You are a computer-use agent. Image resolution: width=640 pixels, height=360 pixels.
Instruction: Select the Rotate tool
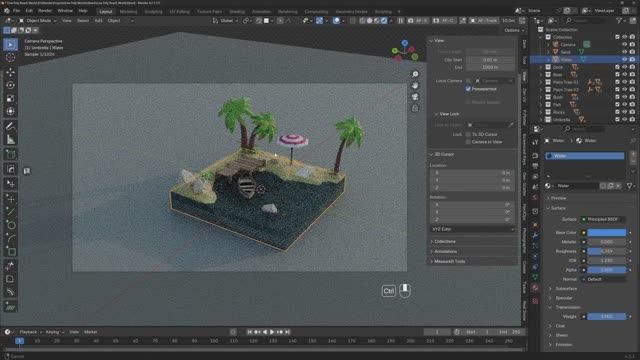[11, 85]
